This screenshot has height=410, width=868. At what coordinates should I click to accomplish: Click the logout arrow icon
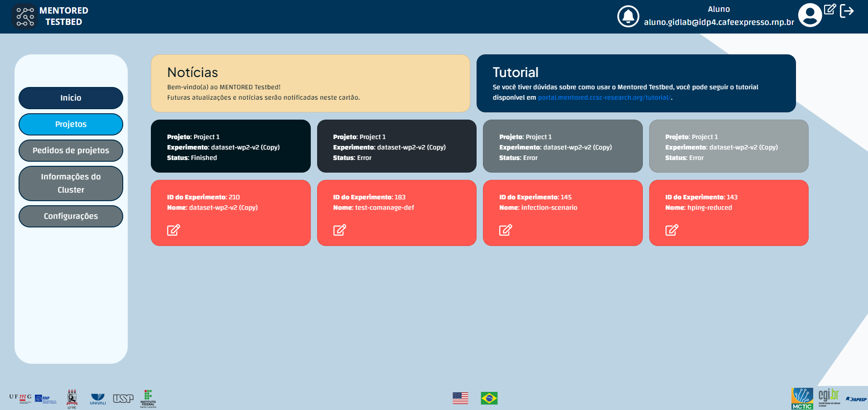[846, 11]
